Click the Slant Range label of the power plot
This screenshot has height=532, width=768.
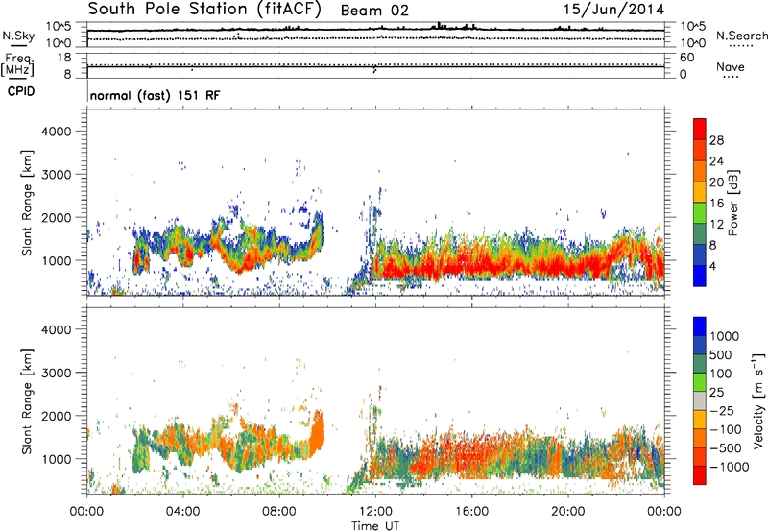(27, 203)
